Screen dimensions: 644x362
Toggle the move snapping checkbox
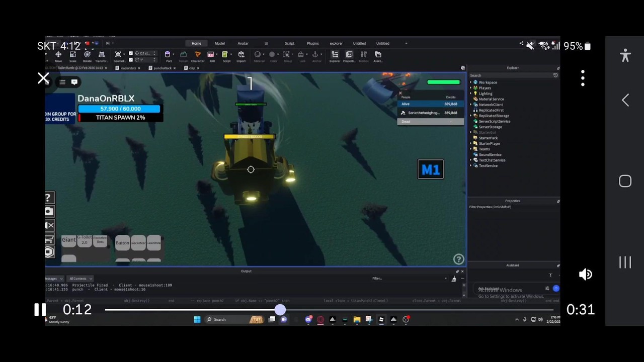pos(131,53)
